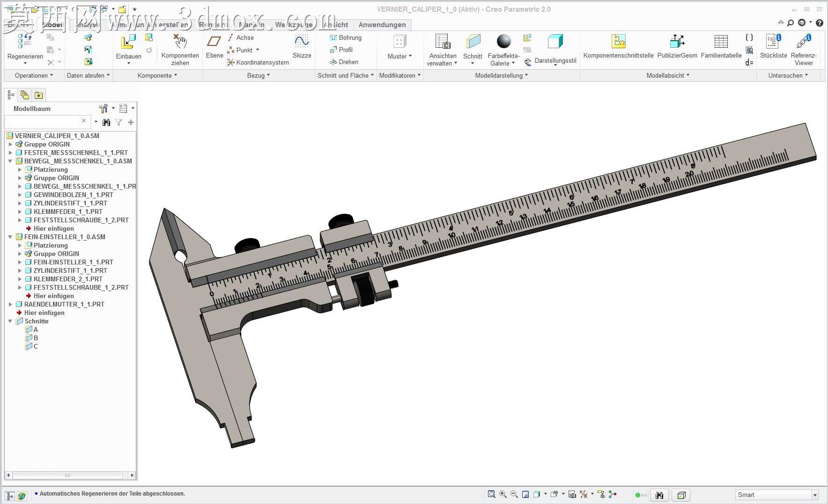Open the Operationen group dropdown
Image resolution: width=828 pixels, height=504 pixels.
34,75
